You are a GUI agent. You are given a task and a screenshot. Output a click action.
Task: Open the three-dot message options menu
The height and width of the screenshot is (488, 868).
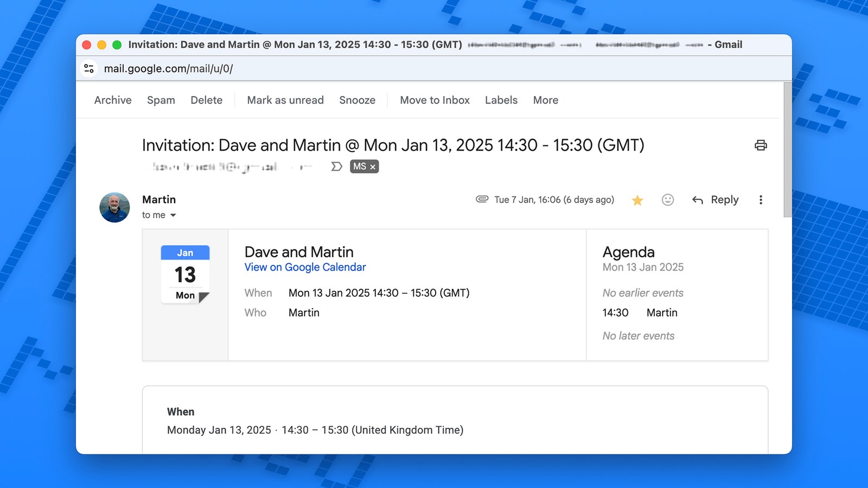click(761, 200)
